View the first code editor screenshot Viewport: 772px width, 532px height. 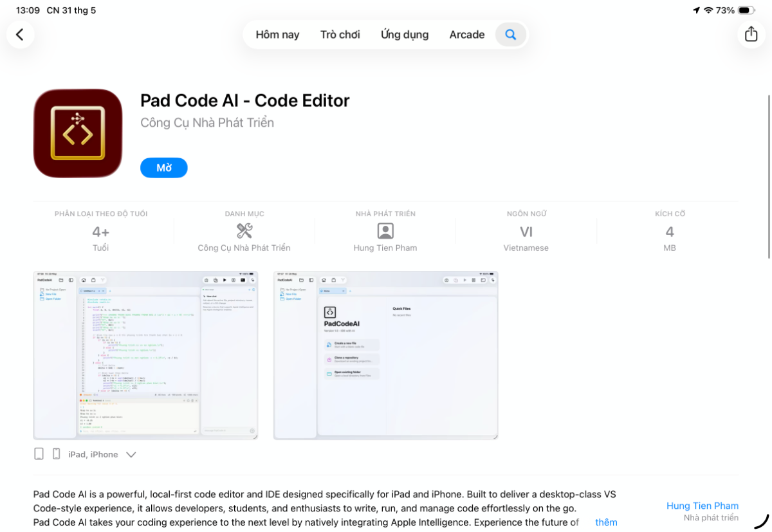145,355
